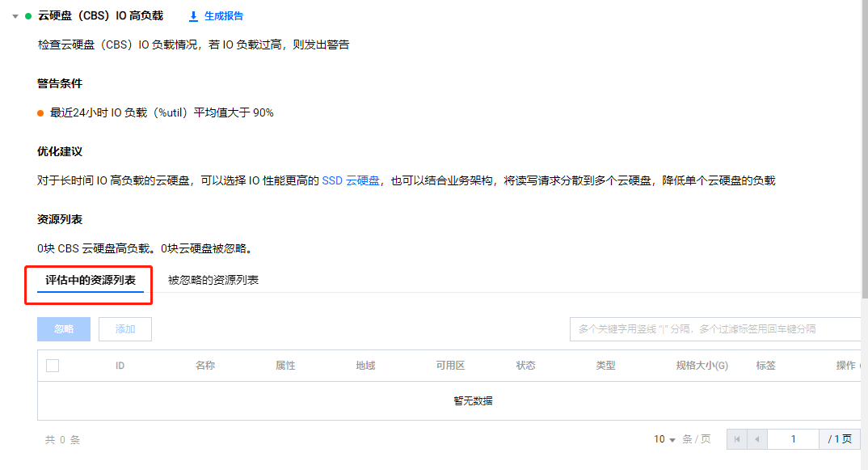Image resolution: width=868 pixels, height=470 pixels.
Task: Click the 生成报告 download icon
Action: (x=193, y=17)
